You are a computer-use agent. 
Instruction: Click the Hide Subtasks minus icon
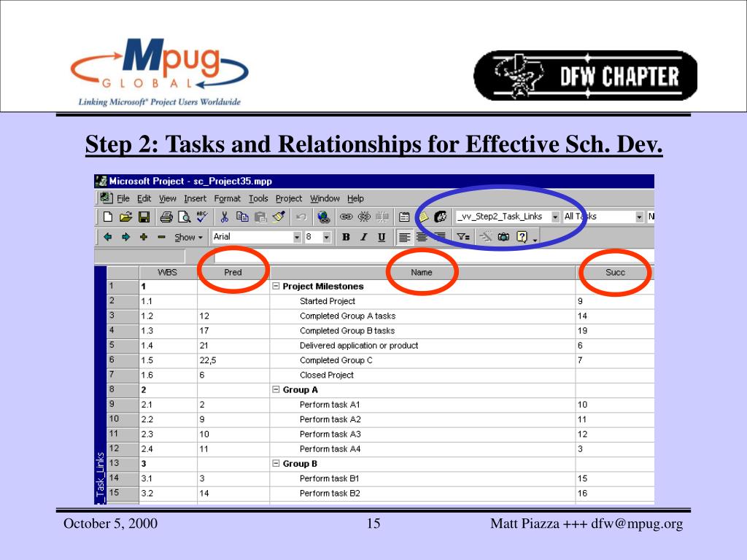pos(161,237)
